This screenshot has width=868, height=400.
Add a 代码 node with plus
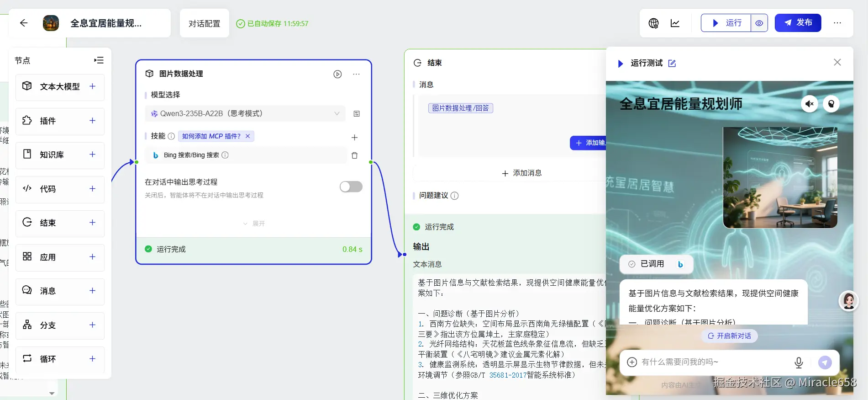[x=92, y=188]
